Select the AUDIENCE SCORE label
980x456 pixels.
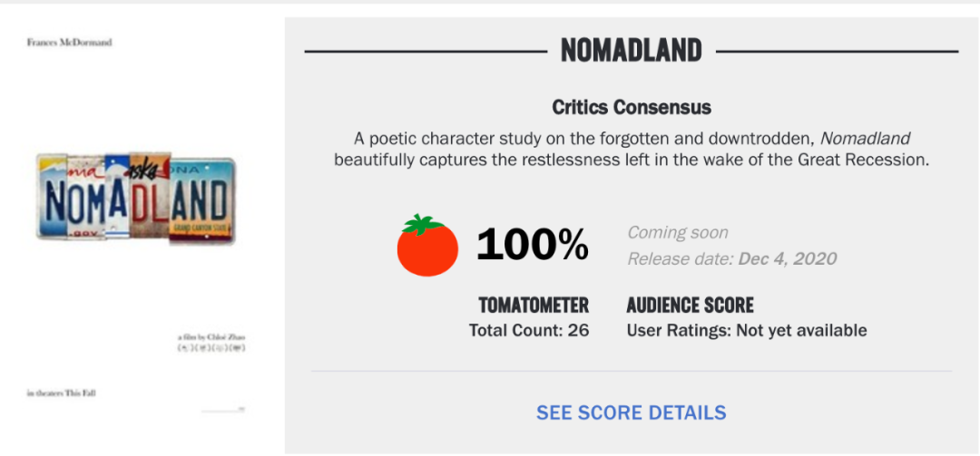pyautogui.click(x=690, y=305)
